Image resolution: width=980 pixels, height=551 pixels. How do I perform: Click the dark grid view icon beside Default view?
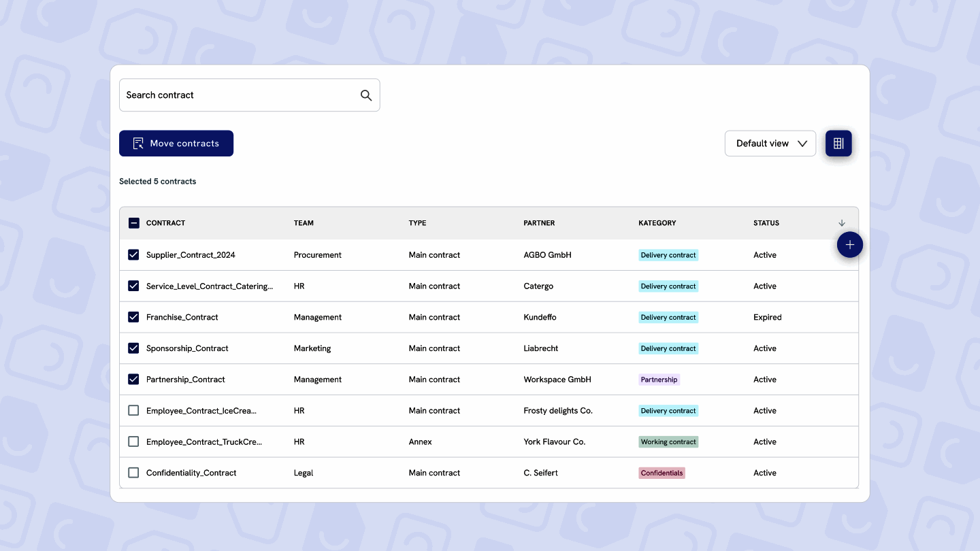click(x=838, y=143)
